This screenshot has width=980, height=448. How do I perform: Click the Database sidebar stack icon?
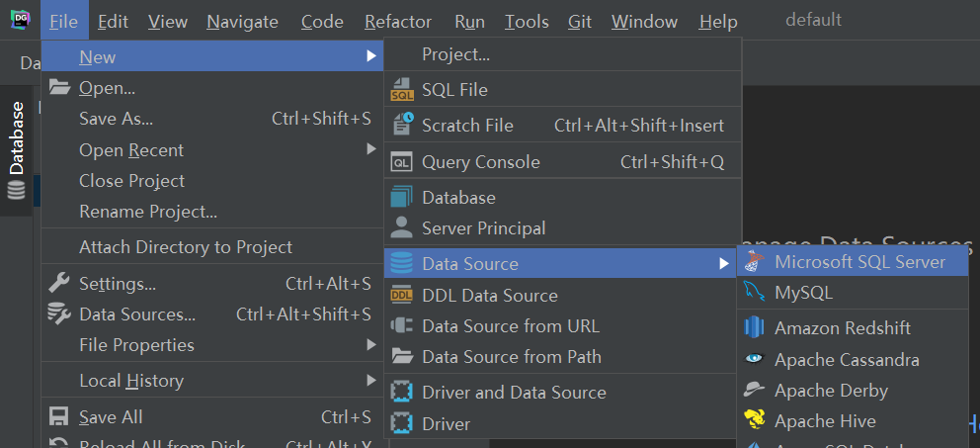click(16, 190)
